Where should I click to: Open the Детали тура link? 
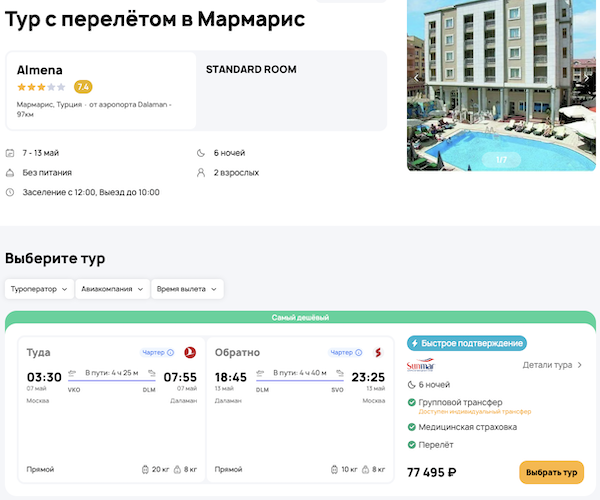point(552,366)
